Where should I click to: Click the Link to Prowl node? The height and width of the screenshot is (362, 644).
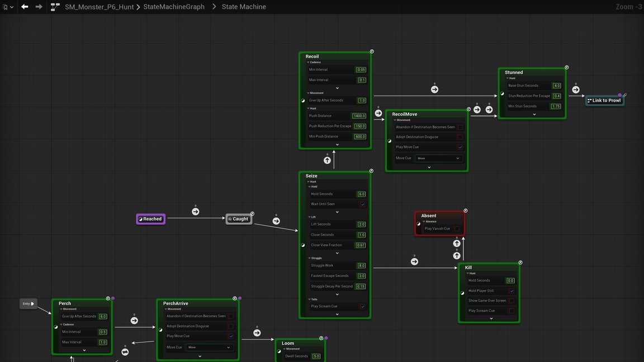(604, 101)
